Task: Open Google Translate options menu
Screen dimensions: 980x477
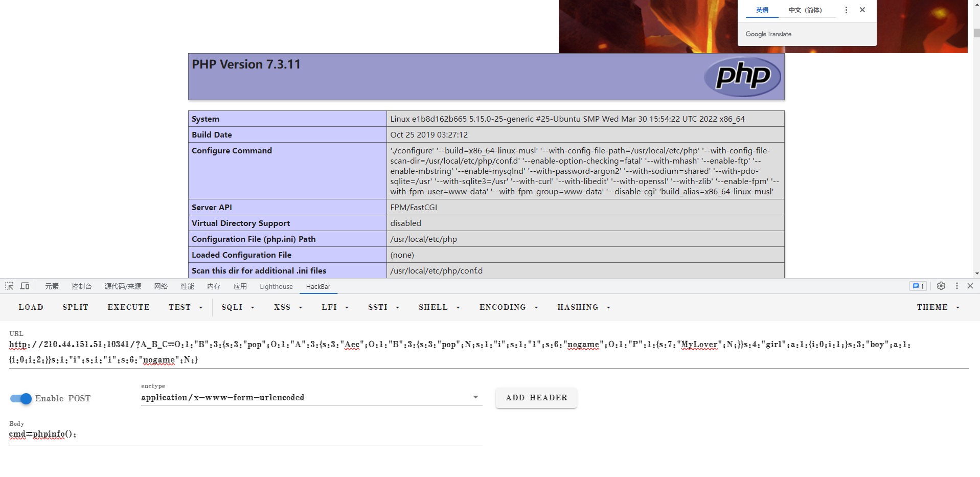Action: click(846, 10)
